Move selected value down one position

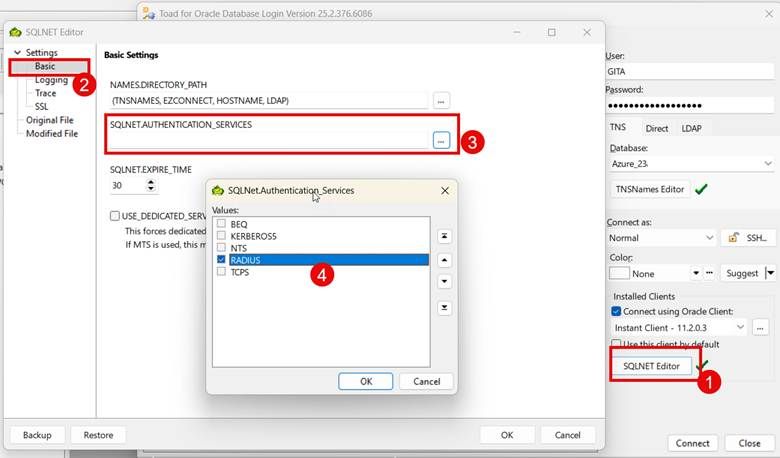tap(444, 281)
